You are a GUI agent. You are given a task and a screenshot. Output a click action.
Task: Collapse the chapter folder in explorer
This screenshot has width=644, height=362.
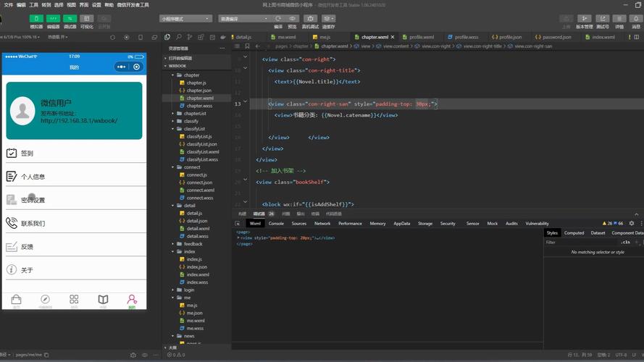[x=173, y=75]
